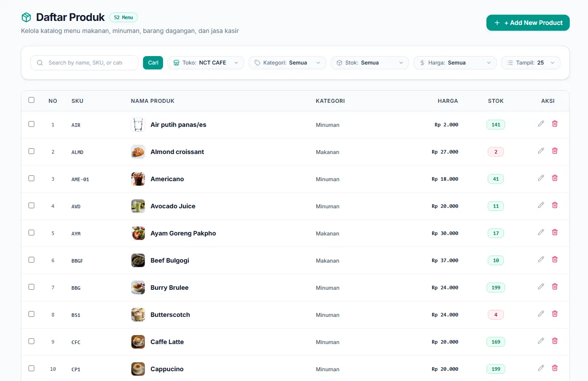Edit Beef Bulgogi using pencil icon
588x381 pixels.
pyautogui.click(x=541, y=259)
